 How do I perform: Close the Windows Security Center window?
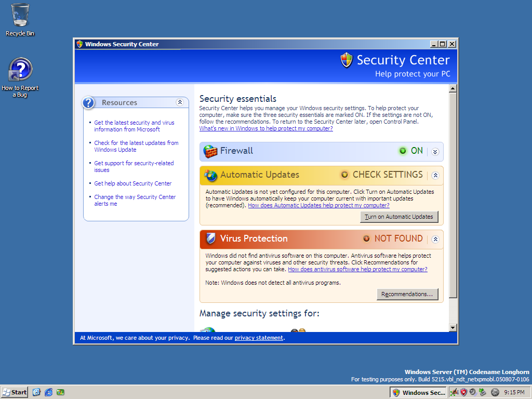pos(452,44)
